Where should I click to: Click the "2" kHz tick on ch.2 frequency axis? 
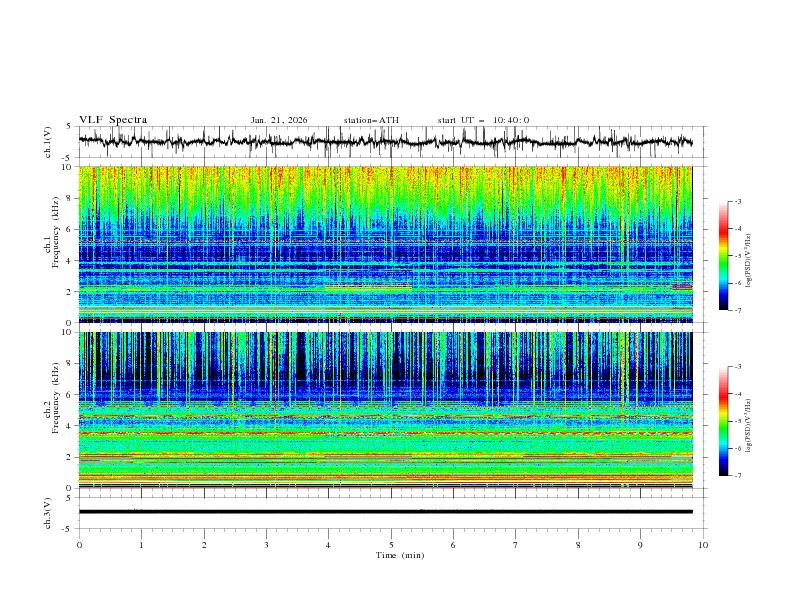point(71,457)
